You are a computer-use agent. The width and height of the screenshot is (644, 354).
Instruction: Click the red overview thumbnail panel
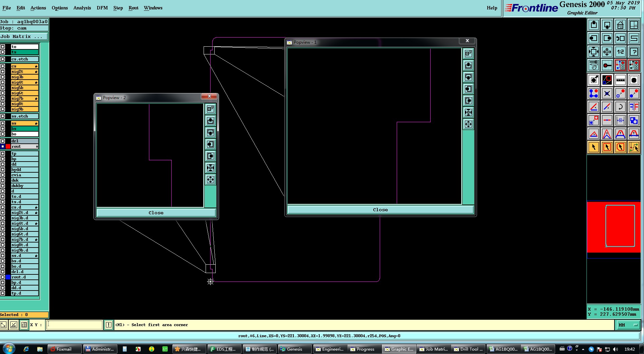pyautogui.click(x=613, y=227)
